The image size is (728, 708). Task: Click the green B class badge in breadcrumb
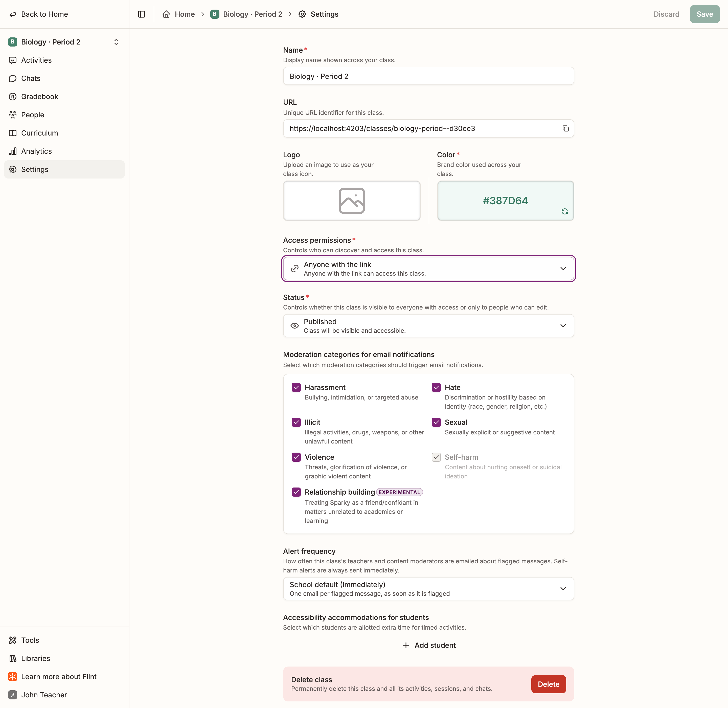(x=215, y=14)
